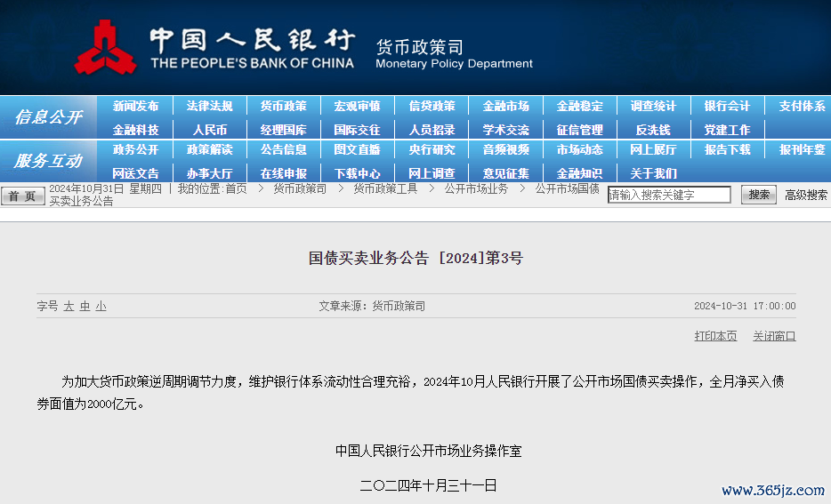Open 学术交流 menu item
831x504 pixels.
(x=505, y=131)
